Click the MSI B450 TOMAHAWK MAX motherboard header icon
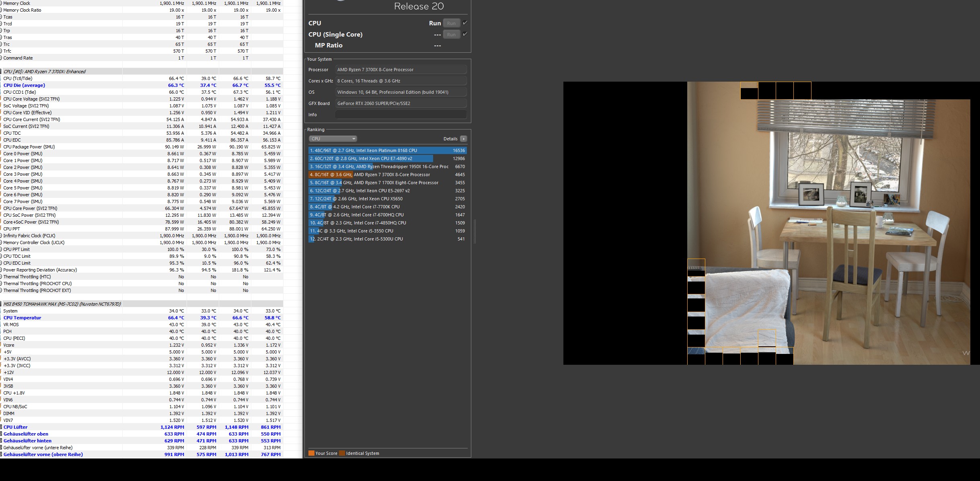This screenshot has height=481, width=980. click(x=1, y=304)
